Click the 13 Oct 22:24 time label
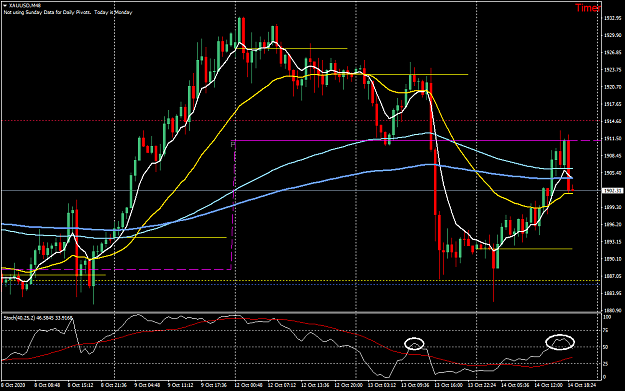Viewport: 625px width, 391px height. (482, 385)
